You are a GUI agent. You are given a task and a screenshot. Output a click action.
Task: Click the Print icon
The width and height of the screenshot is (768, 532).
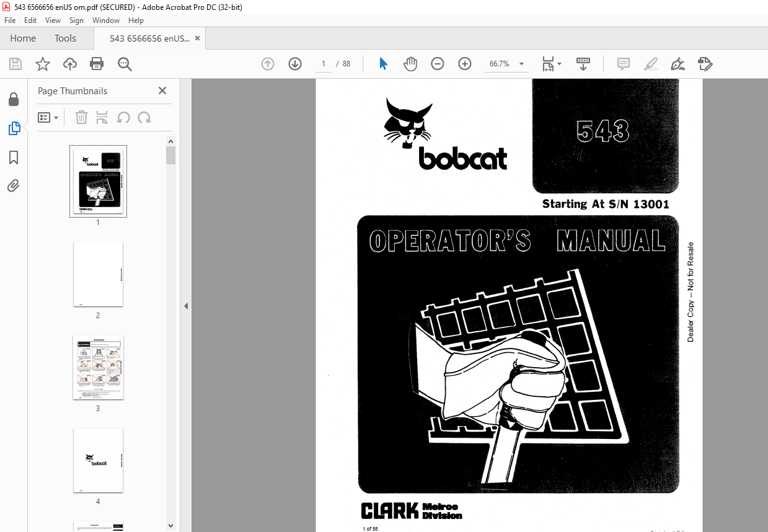click(97, 63)
